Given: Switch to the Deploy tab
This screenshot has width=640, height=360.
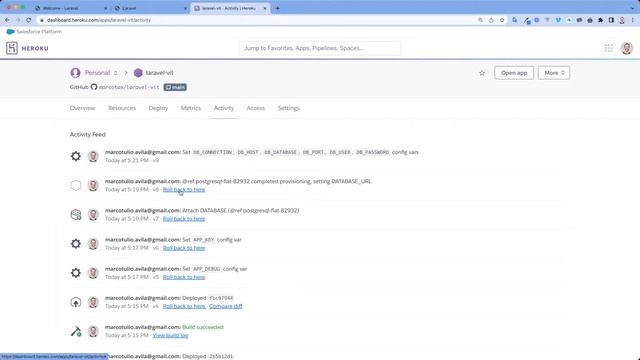Looking at the screenshot, I should tap(158, 108).
